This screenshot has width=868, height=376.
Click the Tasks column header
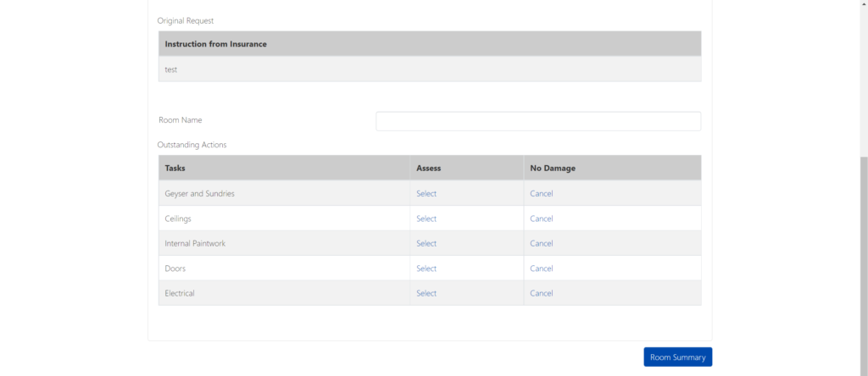pos(175,168)
